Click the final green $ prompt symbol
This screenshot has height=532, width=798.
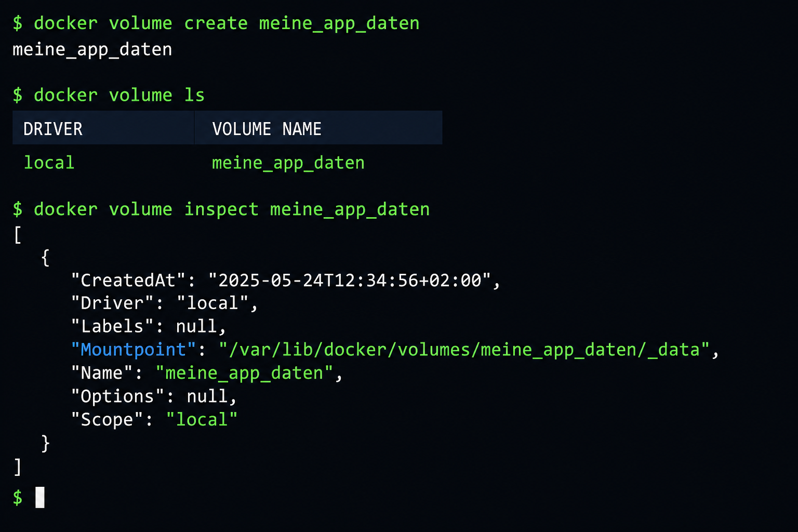coord(18,498)
